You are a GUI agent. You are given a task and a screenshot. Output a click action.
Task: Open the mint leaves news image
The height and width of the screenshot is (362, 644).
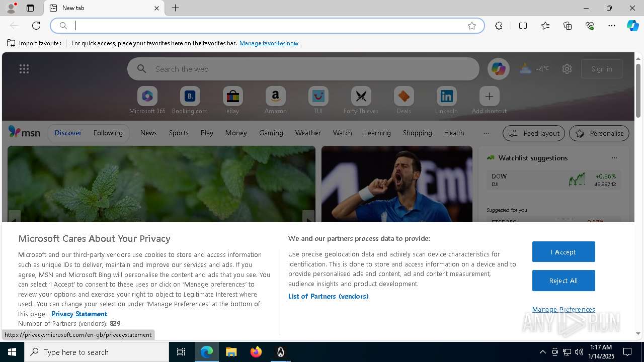162,184
